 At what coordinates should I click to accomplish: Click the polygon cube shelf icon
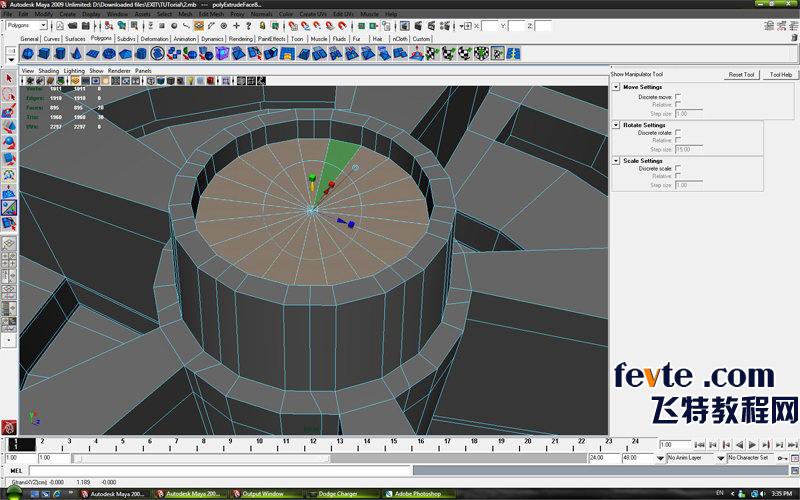pos(46,53)
